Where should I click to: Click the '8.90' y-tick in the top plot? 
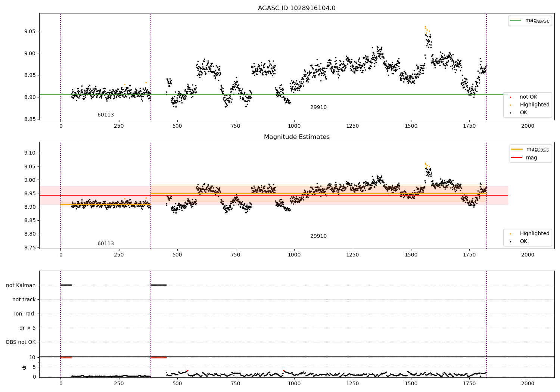pyautogui.click(x=29, y=97)
